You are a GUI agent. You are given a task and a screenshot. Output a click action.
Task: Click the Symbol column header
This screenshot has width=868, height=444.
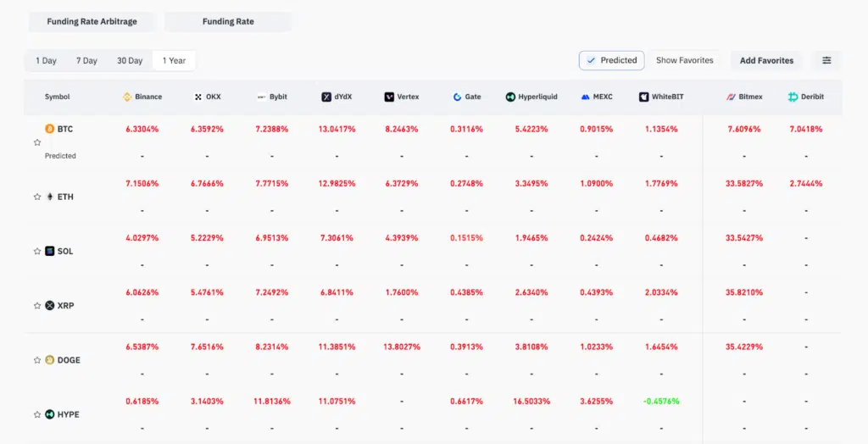click(58, 97)
